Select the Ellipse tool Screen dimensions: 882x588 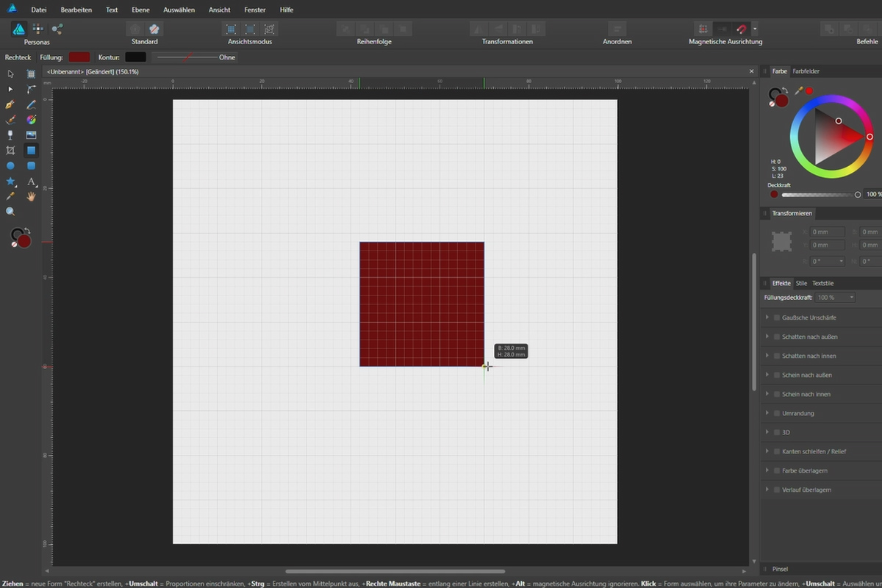10,165
